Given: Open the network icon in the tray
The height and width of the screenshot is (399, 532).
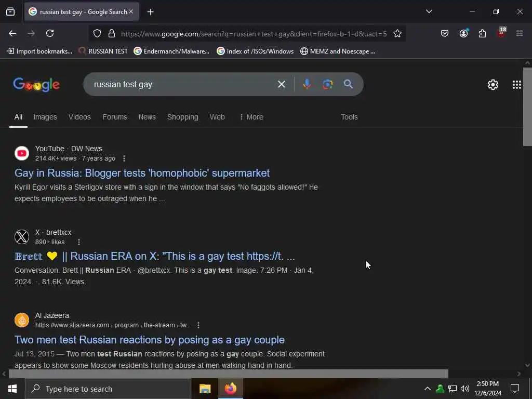Looking at the screenshot, I should click(x=453, y=389).
